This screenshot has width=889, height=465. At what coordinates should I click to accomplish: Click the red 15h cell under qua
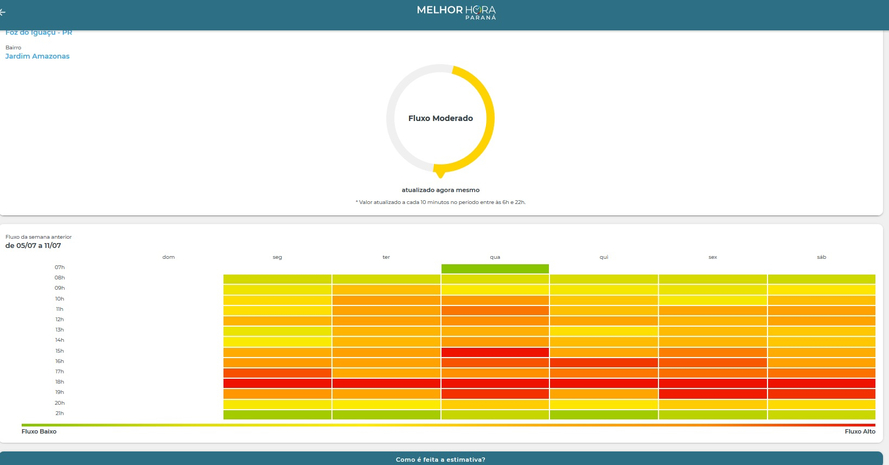495,351
